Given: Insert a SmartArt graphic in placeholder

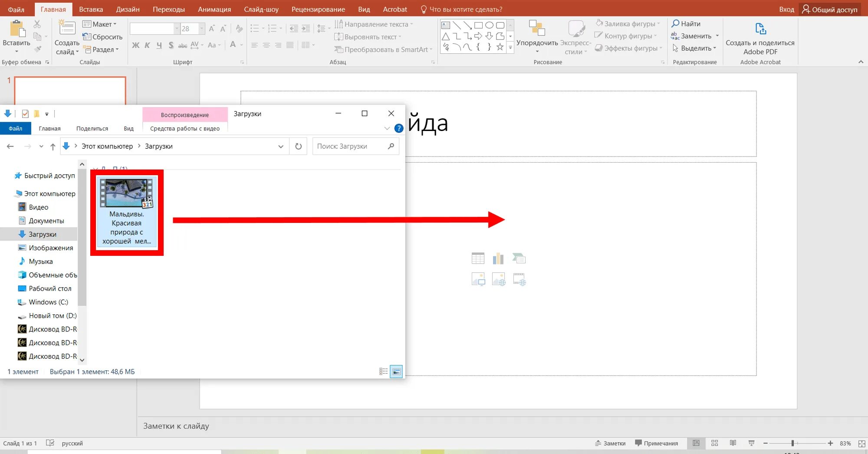Looking at the screenshot, I should click(x=519, y=258).
